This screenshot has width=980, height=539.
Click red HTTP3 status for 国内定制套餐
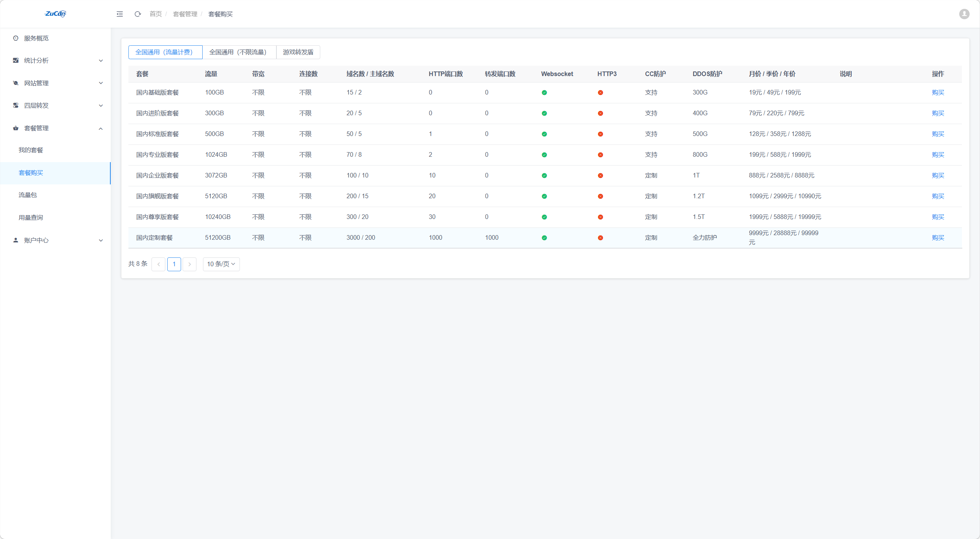(600, 238)
